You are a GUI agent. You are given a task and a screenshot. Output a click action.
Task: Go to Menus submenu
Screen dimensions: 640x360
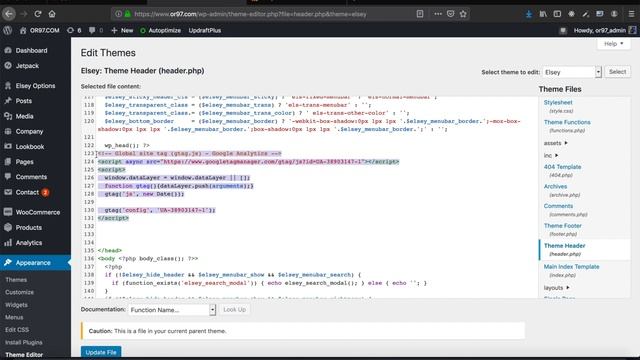tap(14, 317)
